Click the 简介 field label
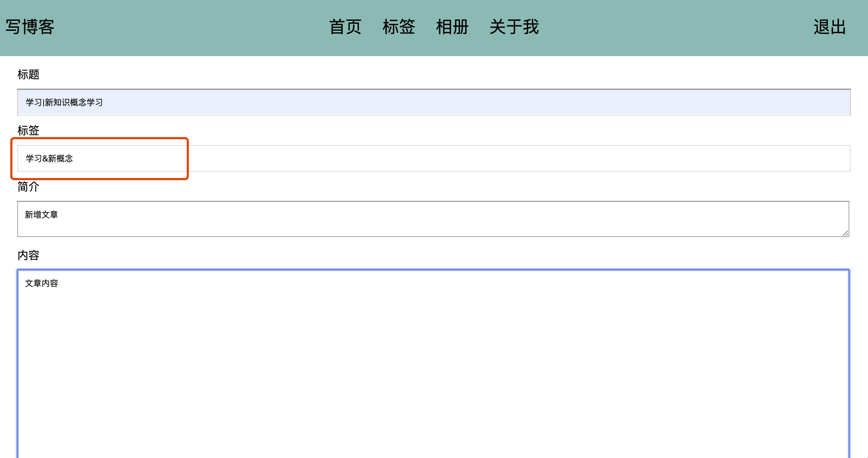 click(28, 187)
